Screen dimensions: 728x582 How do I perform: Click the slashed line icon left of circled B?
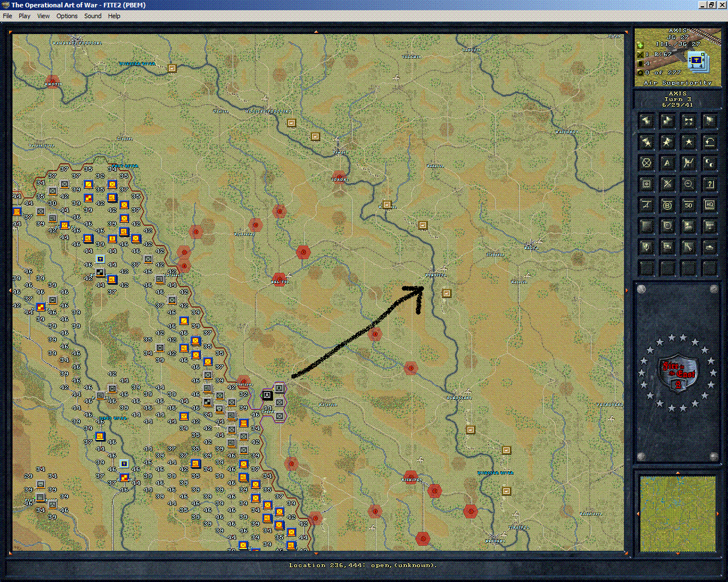647,205
